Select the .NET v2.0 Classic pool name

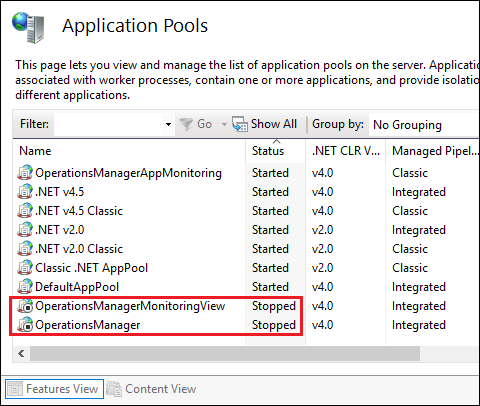point(79,249)
